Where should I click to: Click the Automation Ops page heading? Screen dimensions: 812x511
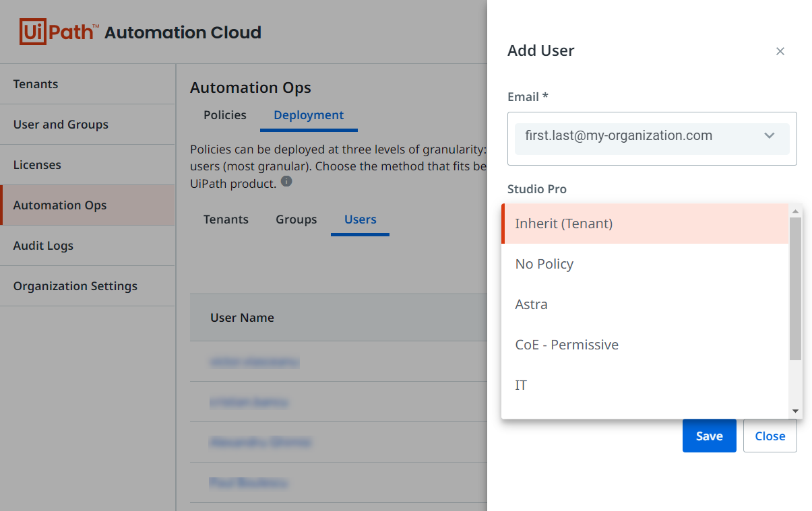pyautogui.click(x=251, y=88)
